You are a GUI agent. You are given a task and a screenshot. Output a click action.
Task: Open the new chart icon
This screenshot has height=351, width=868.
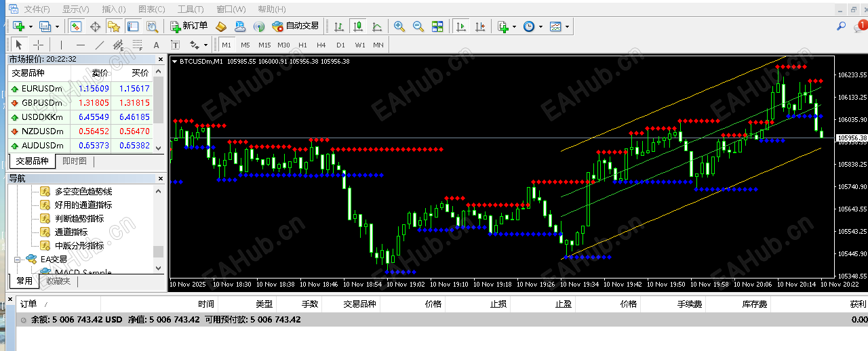coord(18,26)
